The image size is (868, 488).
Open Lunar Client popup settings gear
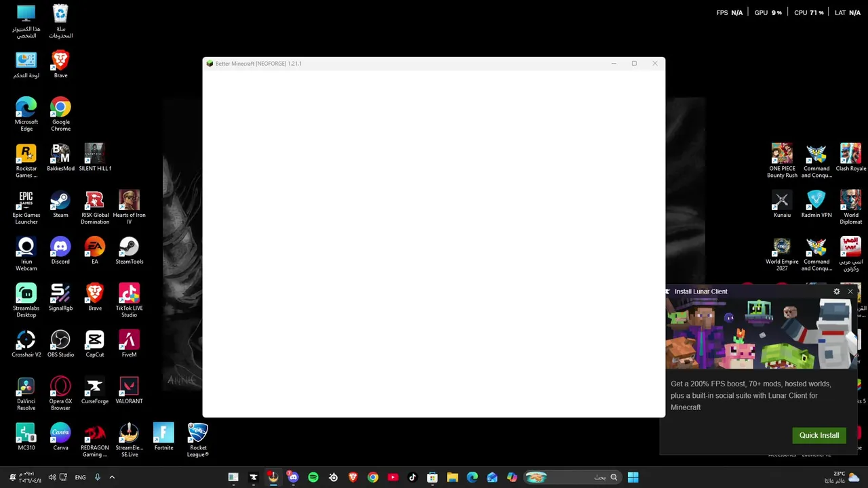(x=837, y=291)
